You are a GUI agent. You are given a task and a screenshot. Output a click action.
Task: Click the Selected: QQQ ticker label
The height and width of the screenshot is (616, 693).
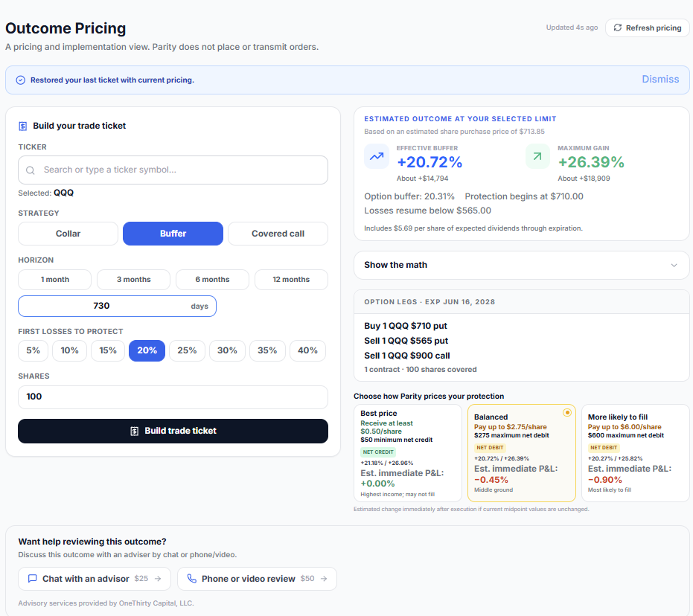tap(46, 193)
